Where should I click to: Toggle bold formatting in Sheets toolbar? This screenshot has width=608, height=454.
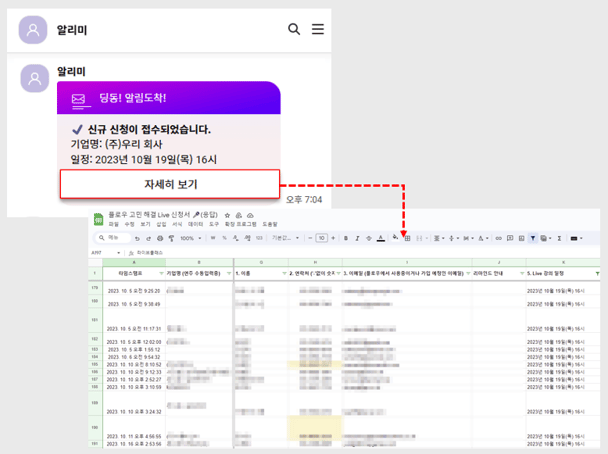[x=346, y=238]
